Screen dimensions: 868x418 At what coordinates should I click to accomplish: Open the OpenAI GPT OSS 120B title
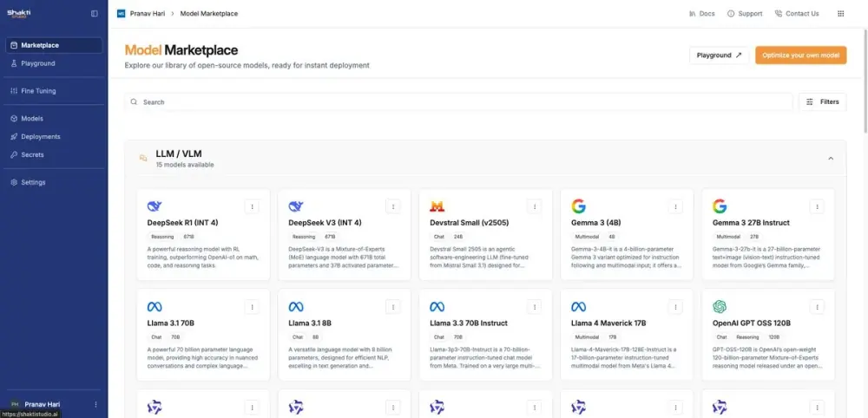[x=752, y=323]
